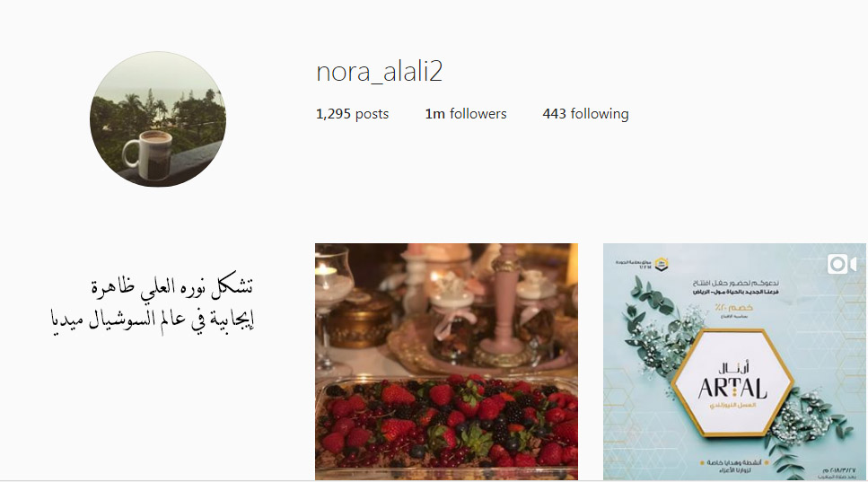Open the 1m followers list
This screenshot has height=482, width=868.
coord(466,113)
